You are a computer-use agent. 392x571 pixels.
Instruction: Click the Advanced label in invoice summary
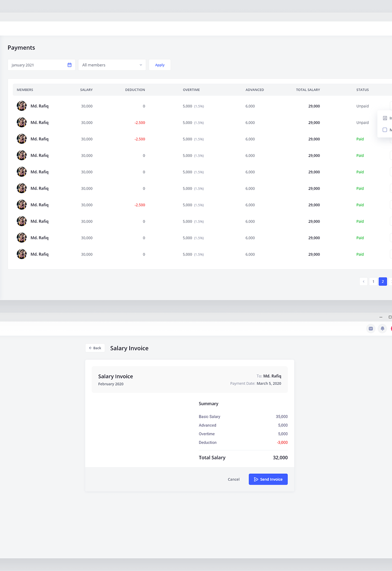point(208,425)
